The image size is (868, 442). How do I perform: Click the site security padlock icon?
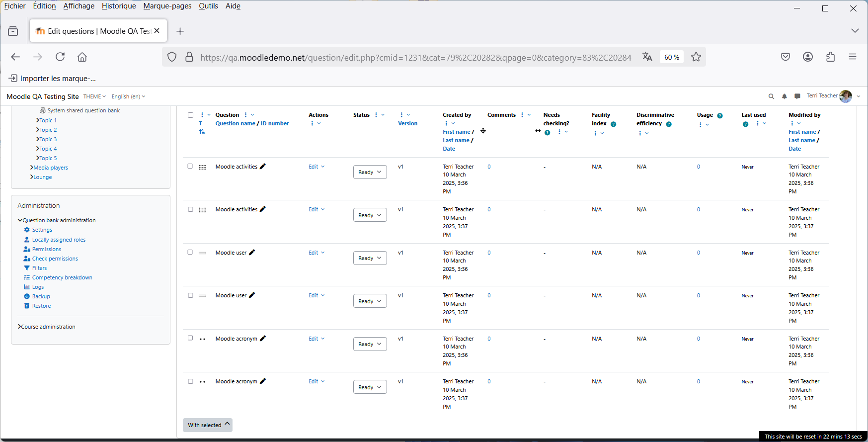(x=189, y=57)
